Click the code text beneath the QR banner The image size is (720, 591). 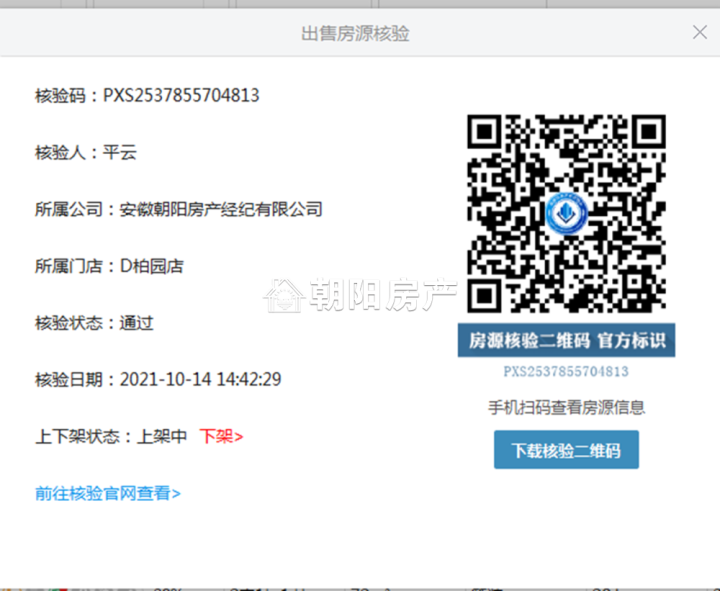pos(566,371)
